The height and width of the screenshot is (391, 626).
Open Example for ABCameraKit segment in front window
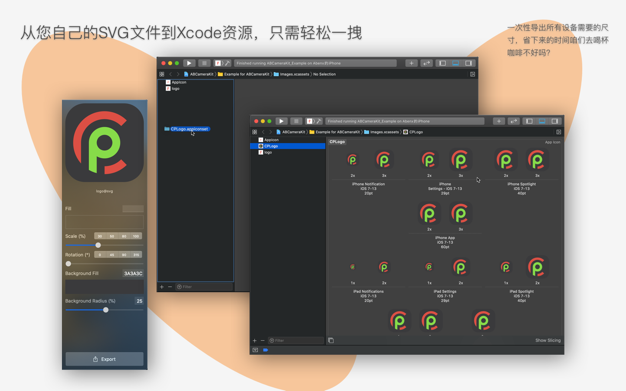[335, 132]
